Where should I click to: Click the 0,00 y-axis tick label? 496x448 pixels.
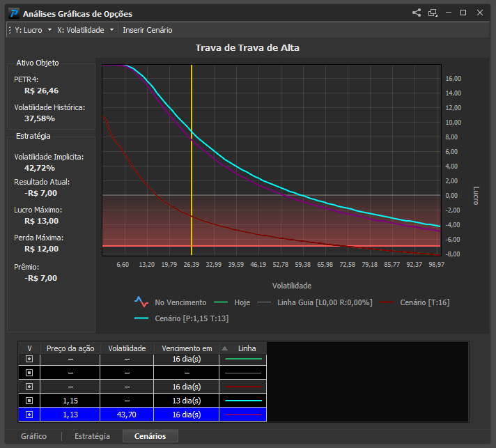coord(451,196)
